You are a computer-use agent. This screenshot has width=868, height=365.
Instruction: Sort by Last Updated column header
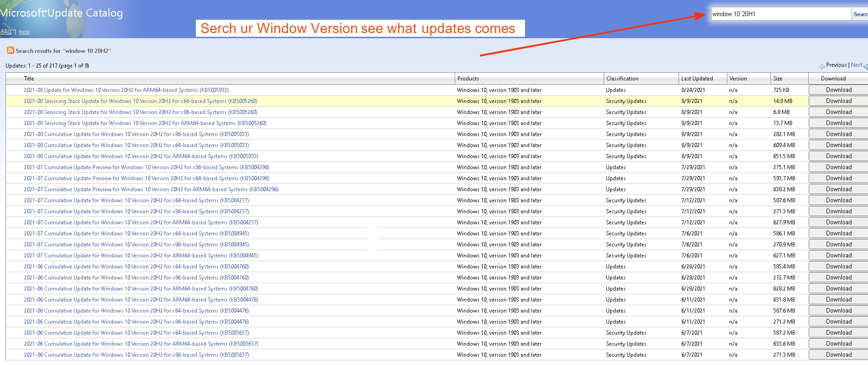(x=697, y=79)
